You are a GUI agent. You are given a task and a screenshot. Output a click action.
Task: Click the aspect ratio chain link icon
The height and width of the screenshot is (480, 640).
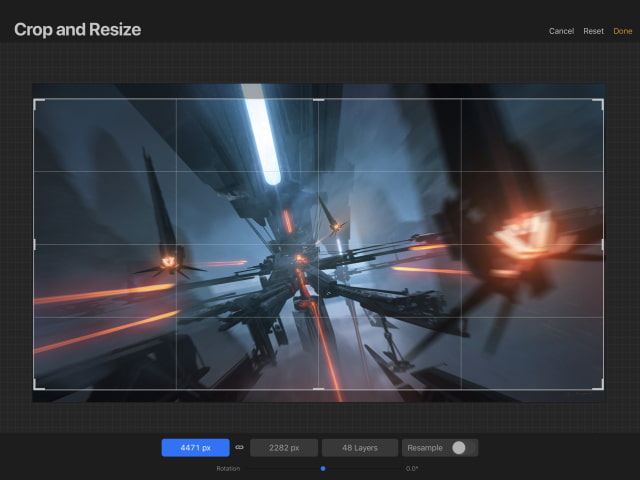click(239, 448)
